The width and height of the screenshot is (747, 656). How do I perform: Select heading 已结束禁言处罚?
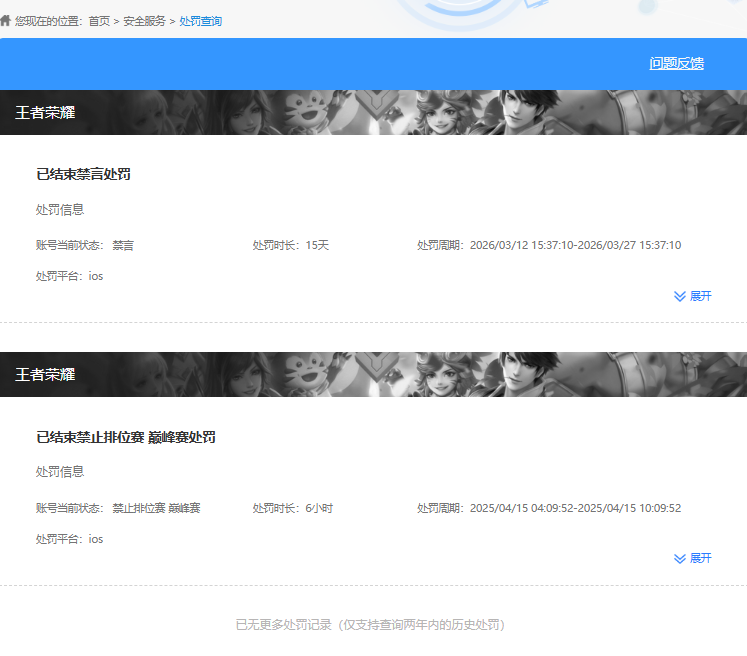83,174
